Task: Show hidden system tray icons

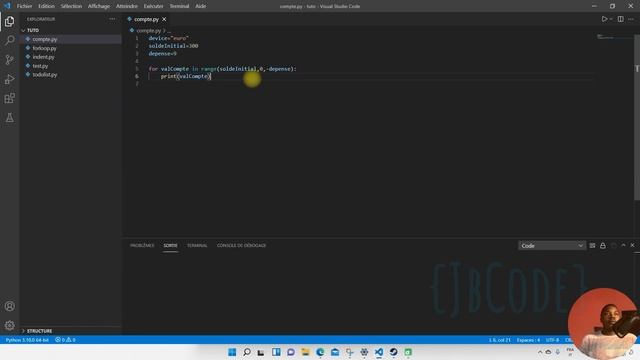Action: point(540,352)
